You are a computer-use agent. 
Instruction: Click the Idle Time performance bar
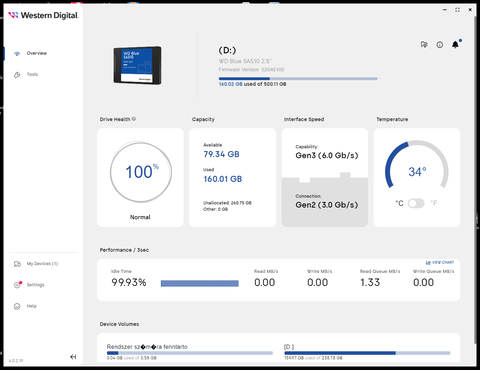tap(200, 283)
